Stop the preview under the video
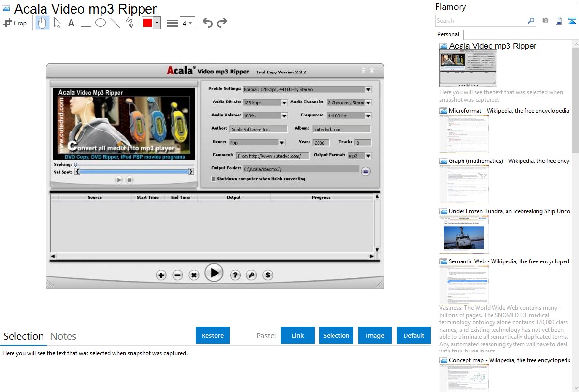The width and height of the screenshot is (579, 392). 129,180
